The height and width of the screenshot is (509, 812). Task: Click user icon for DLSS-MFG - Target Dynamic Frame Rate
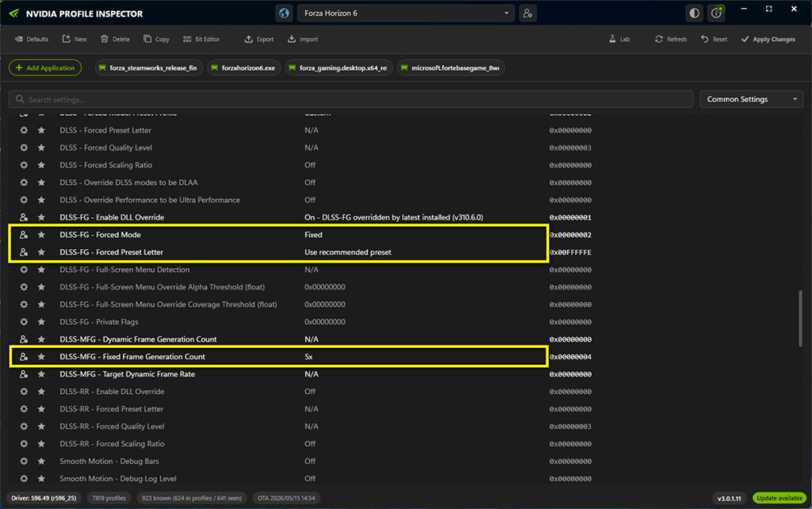pyautogui.click(x=24, y=374)
